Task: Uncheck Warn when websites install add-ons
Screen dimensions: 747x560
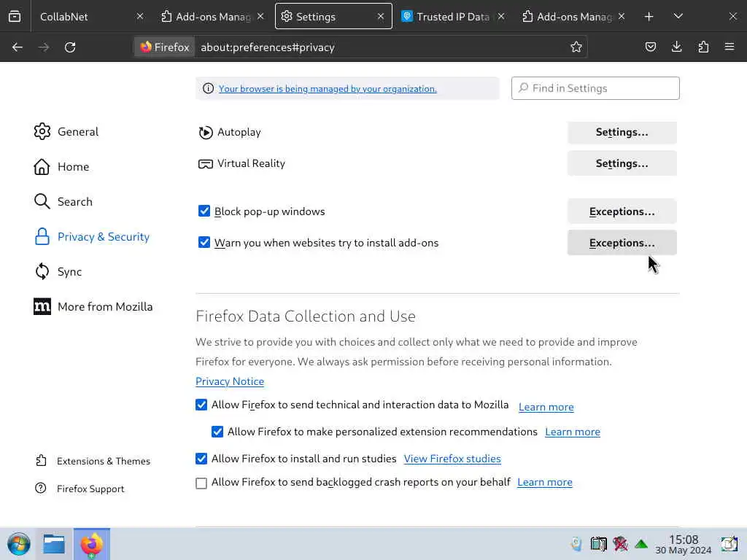Action: point(204,242)
